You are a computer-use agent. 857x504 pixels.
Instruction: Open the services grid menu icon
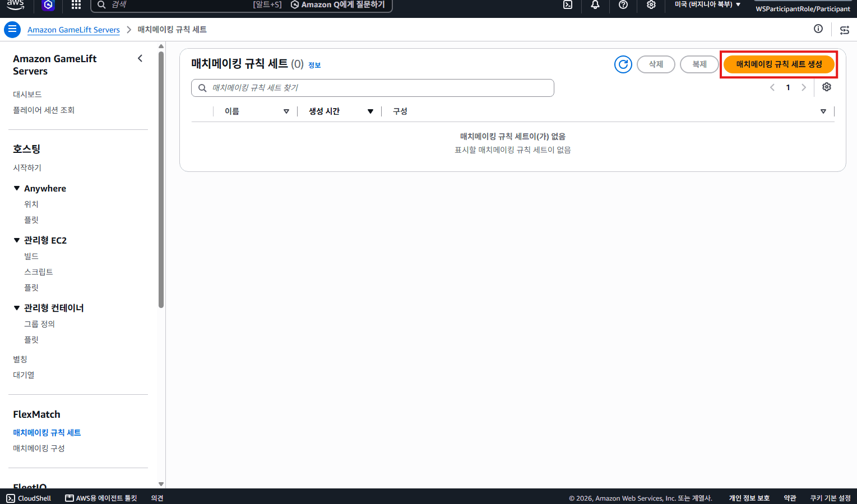(76, 5)
